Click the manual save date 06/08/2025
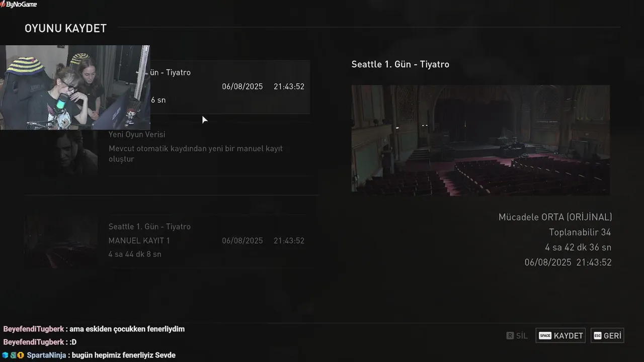Viewport: 644px width, 362px height. click(x=243, y=241)
